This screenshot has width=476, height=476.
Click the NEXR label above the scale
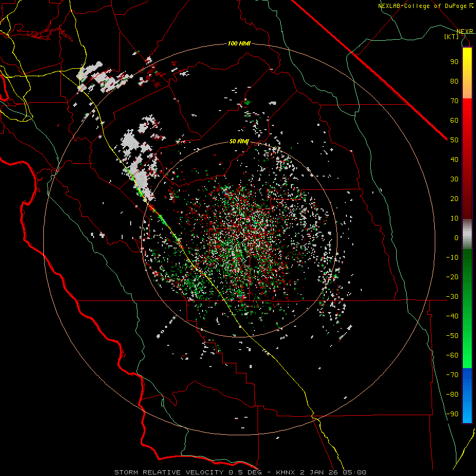[x=464, y=32]
